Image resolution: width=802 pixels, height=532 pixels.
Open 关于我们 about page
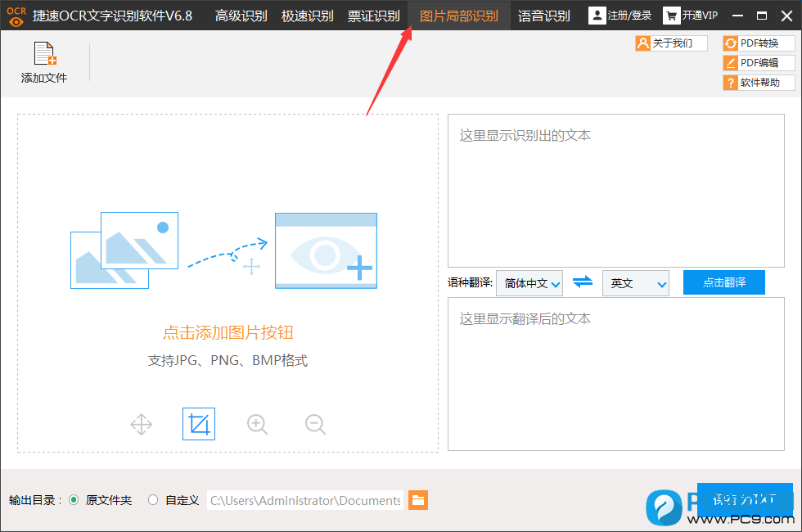671,43
